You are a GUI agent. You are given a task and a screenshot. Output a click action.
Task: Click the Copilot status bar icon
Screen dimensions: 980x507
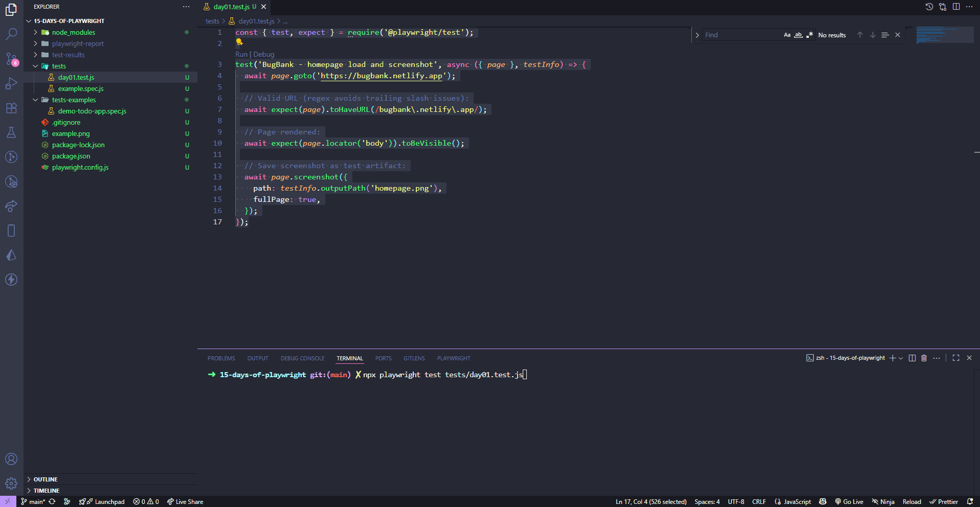(822, 501)
